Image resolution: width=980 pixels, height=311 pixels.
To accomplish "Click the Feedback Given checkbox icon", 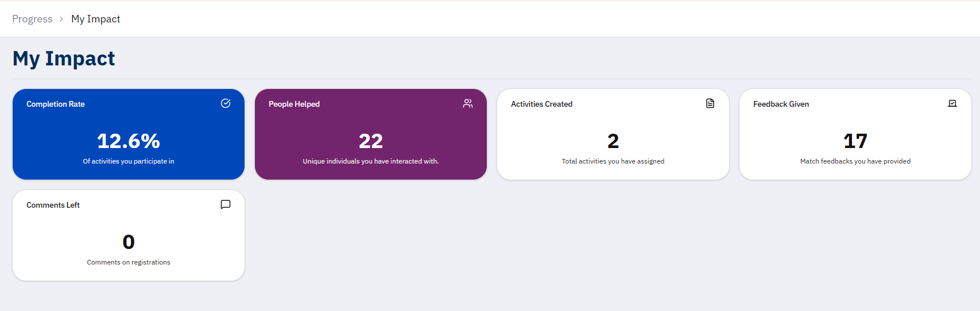I will click(952, 103).
